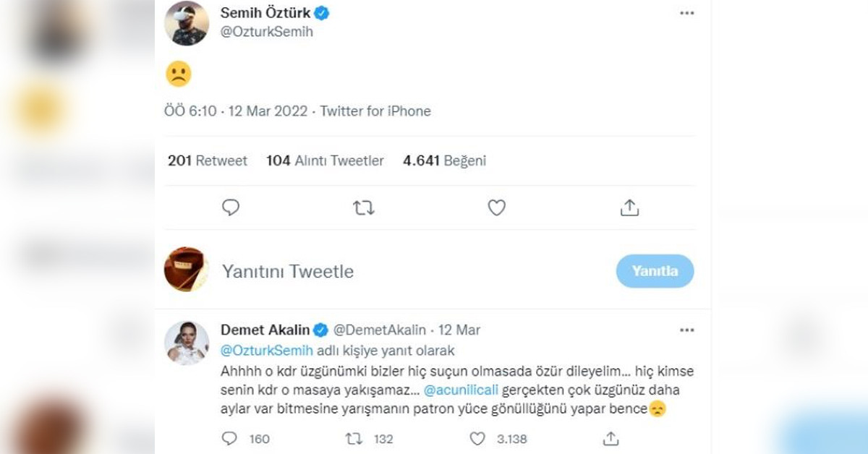View the 201 Retweet list
Image resolution: width=868 pixels, height=454 pixels.
click(x=208, y=160)
